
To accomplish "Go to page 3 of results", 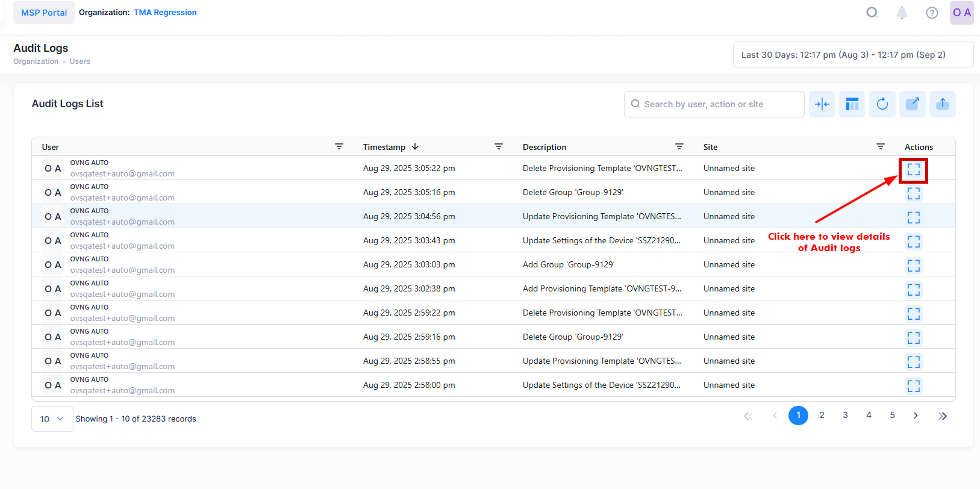I will (845, 416).
